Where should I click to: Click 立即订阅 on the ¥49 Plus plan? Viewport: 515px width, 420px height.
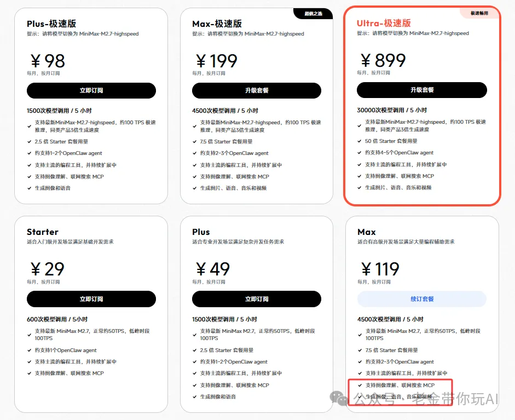(x=256, y=299)
